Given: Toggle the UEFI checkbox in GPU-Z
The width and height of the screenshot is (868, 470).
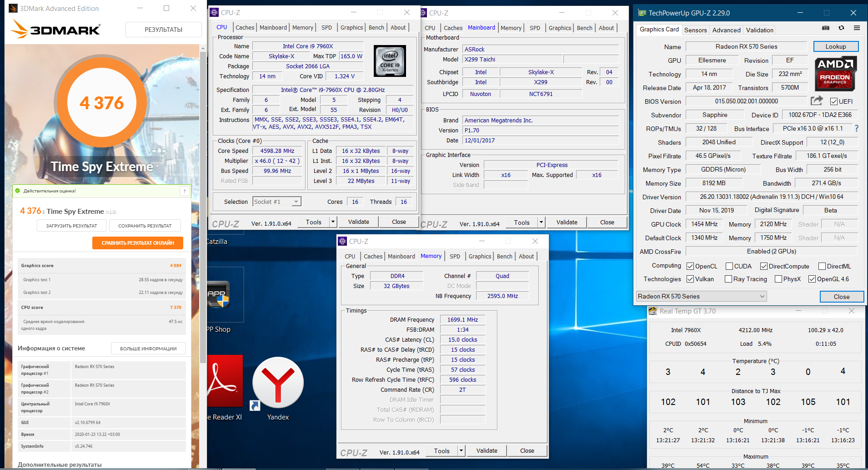Looking at the screenshot, I should click(834, 101).
